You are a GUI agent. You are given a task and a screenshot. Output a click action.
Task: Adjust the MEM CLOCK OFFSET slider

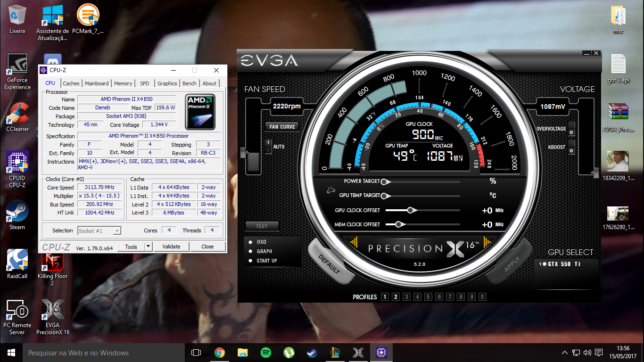400,224
